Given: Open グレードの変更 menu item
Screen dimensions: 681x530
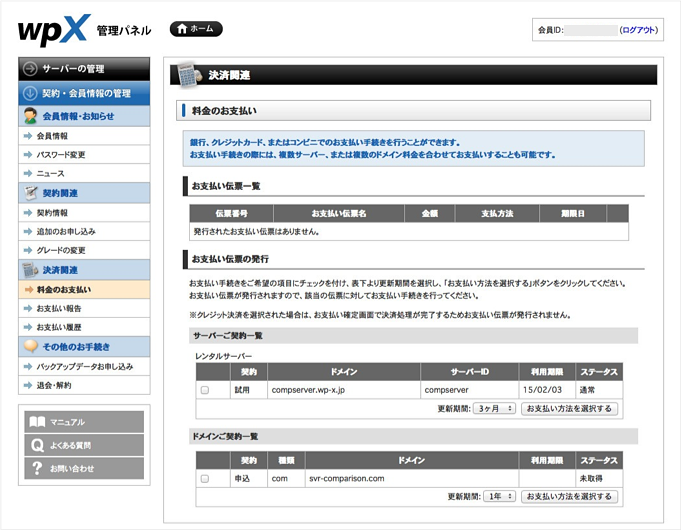Looking at the screenshot, I should [x=84, y=250].
